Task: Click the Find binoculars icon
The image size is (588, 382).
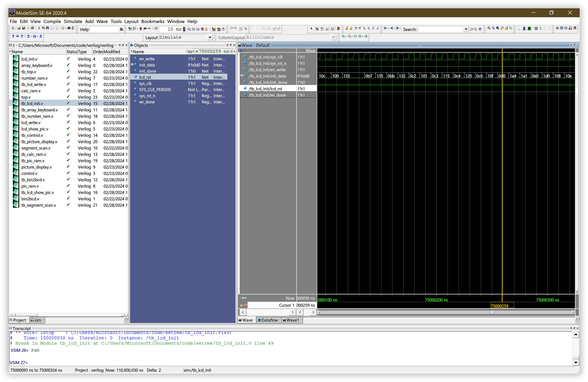Action: [x=69, y=28]
